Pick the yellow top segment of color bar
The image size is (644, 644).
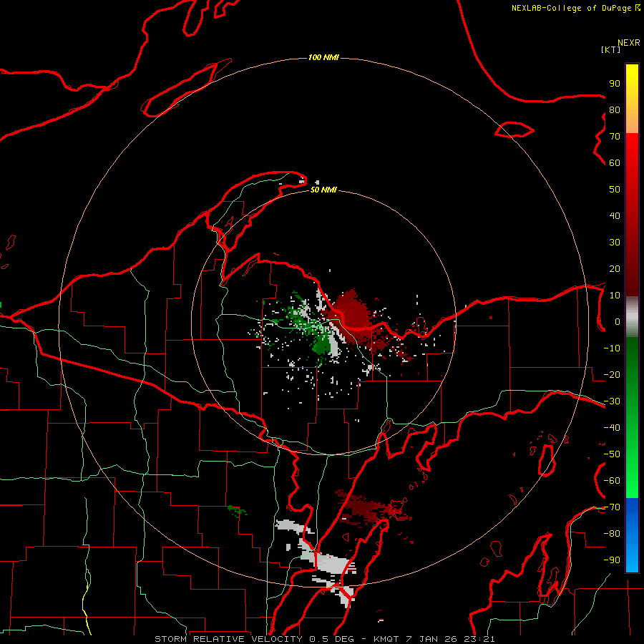(x=632, y=99)
